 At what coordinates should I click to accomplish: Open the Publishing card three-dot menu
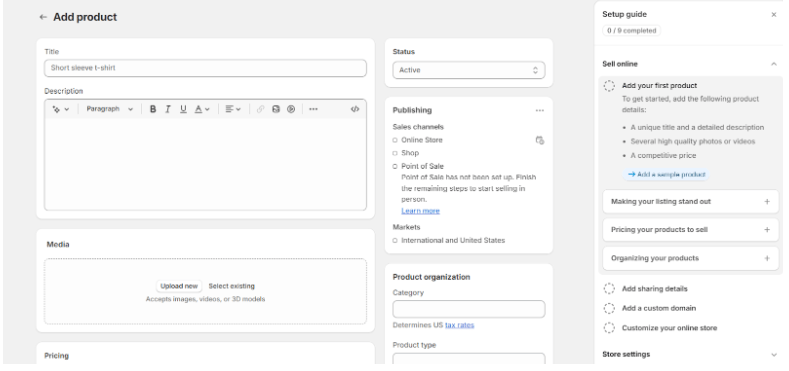coord(540,110)
